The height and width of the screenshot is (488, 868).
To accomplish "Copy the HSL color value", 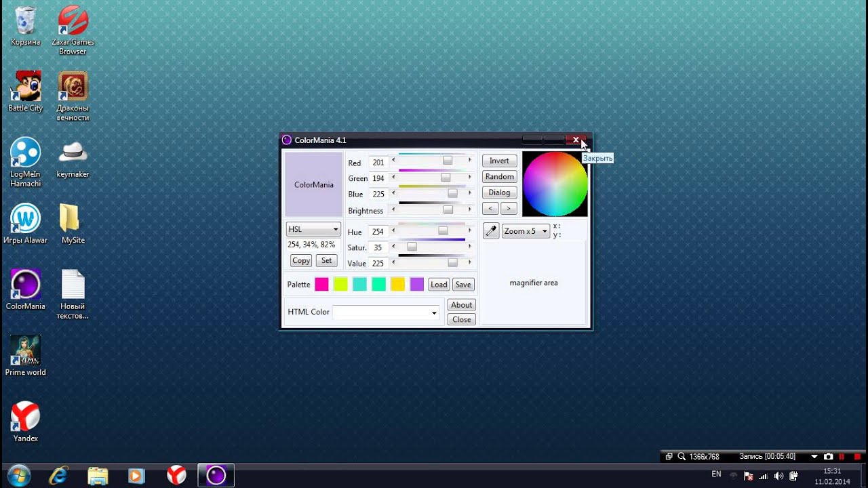I will click(301, 260).
